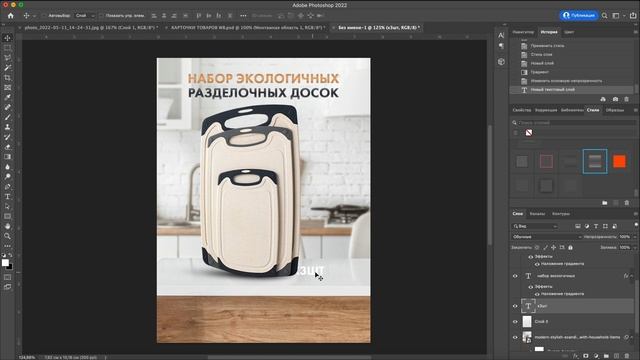Open the History panel flyout menu

pos(636,31)
